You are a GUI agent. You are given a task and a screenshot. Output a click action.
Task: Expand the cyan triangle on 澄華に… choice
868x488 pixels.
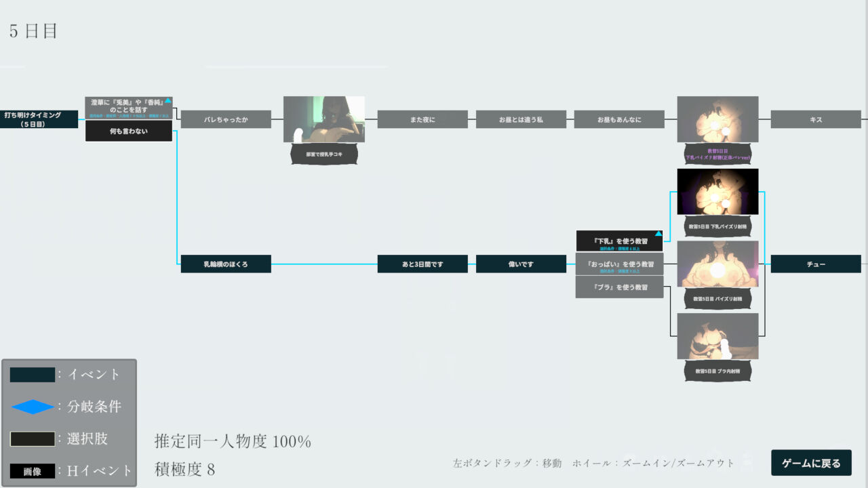[x=167, y=100]
